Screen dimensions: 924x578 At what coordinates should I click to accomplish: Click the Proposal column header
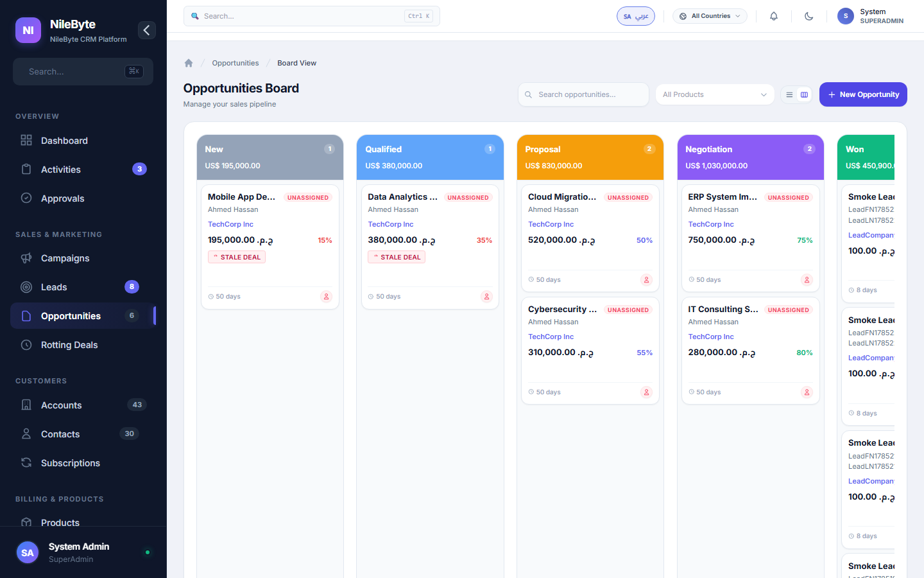point(590,157)
